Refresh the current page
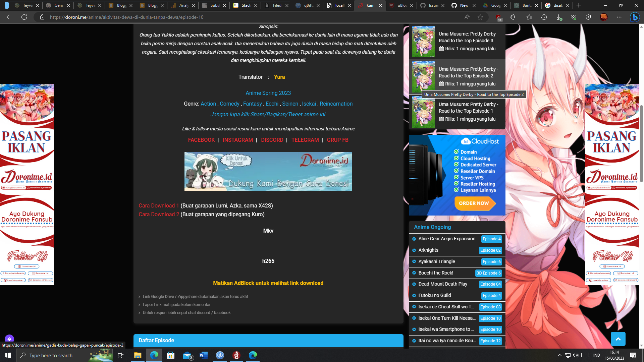 click(24, 17)
